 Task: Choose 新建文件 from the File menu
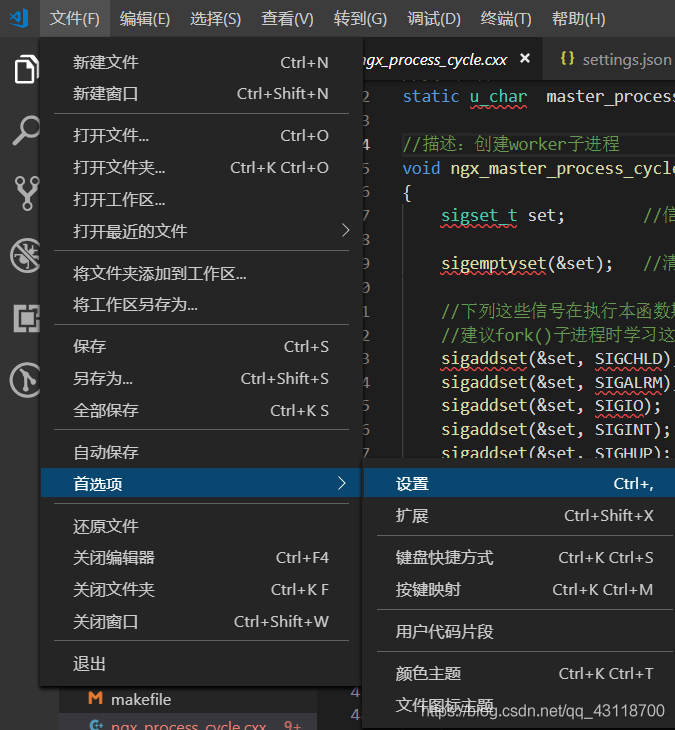tap(201, 62)
